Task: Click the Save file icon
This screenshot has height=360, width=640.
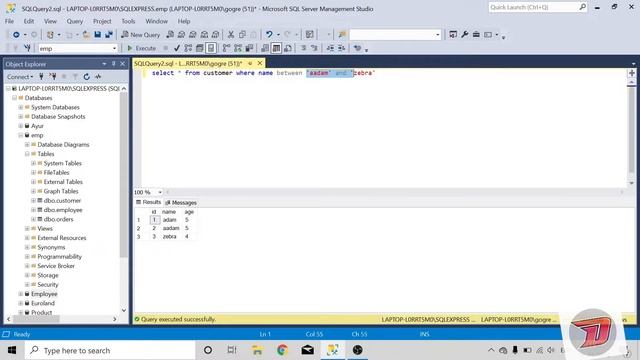Action: (98, 35)
